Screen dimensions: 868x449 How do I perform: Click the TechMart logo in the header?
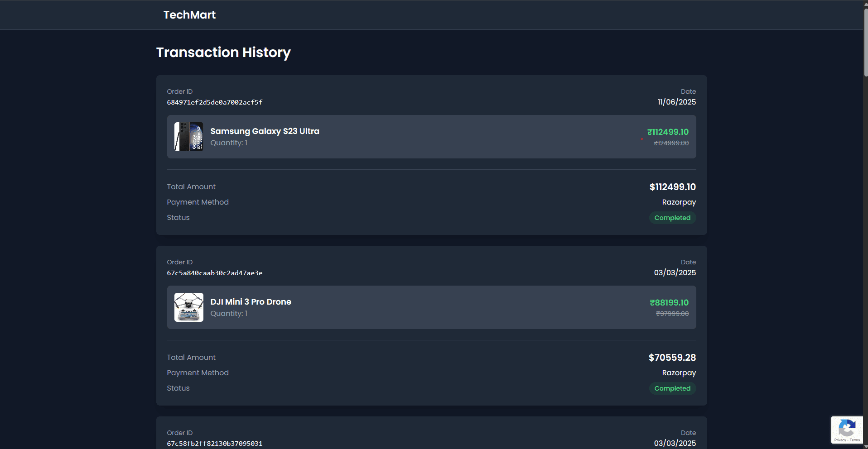point(189,15)
